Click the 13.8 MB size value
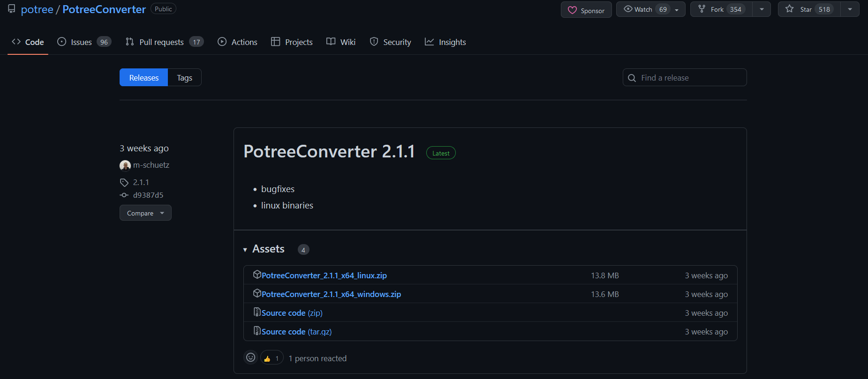 (605, 275)
